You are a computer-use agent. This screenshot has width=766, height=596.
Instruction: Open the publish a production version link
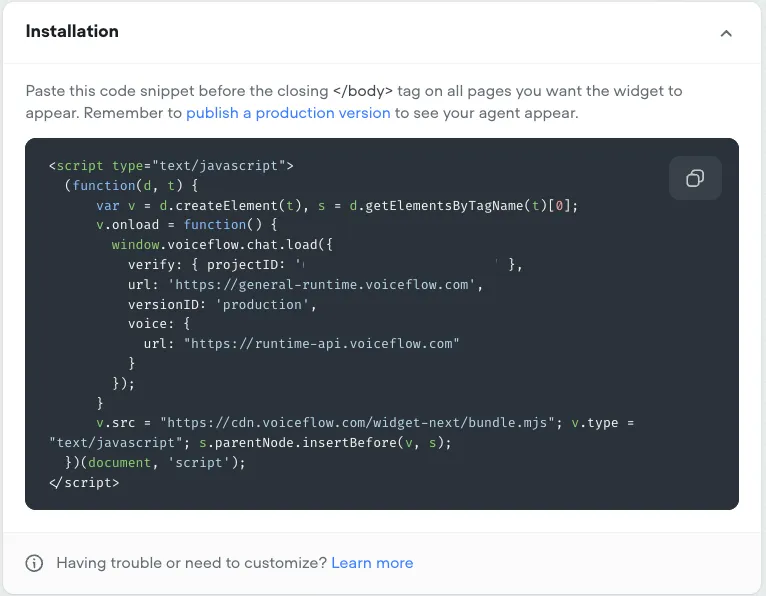point(288,113)
